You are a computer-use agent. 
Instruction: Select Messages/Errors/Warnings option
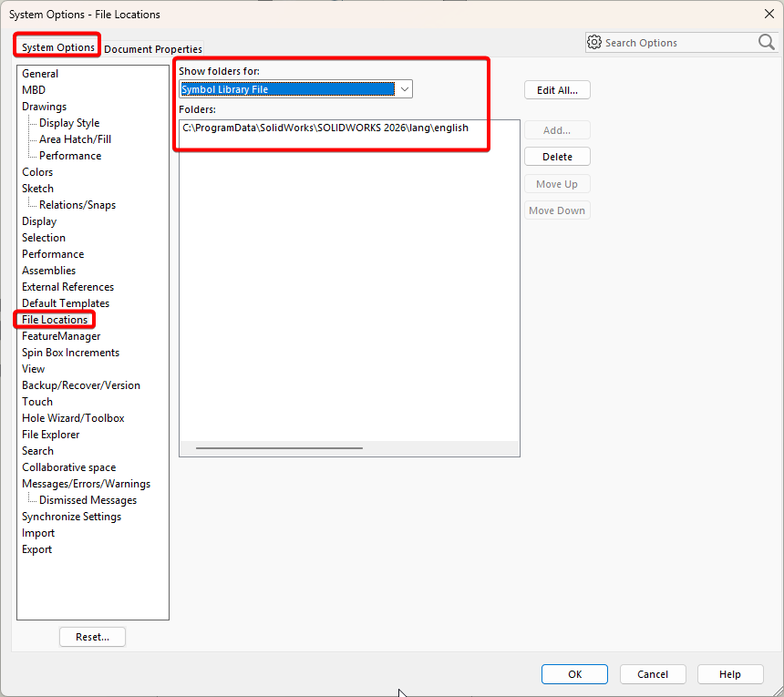tap(86, 484)
